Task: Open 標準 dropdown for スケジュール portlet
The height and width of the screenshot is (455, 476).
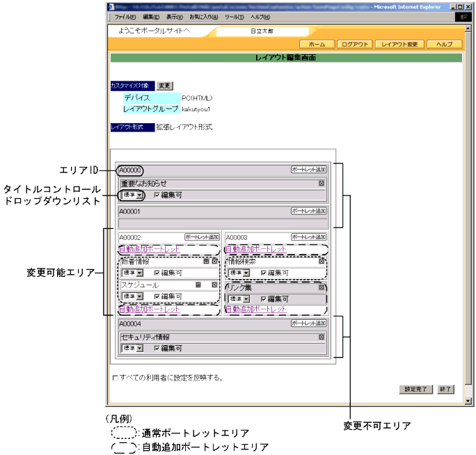Action: tap(132, 296)
